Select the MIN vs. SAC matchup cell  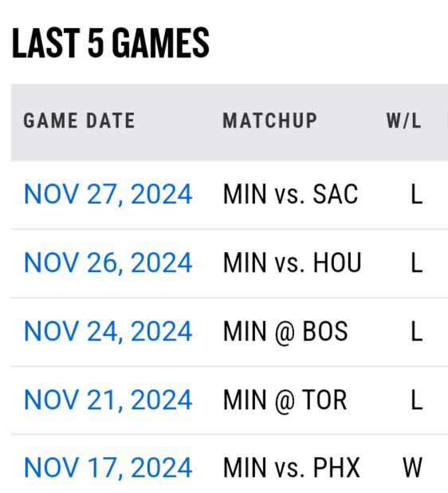[291, 195]
